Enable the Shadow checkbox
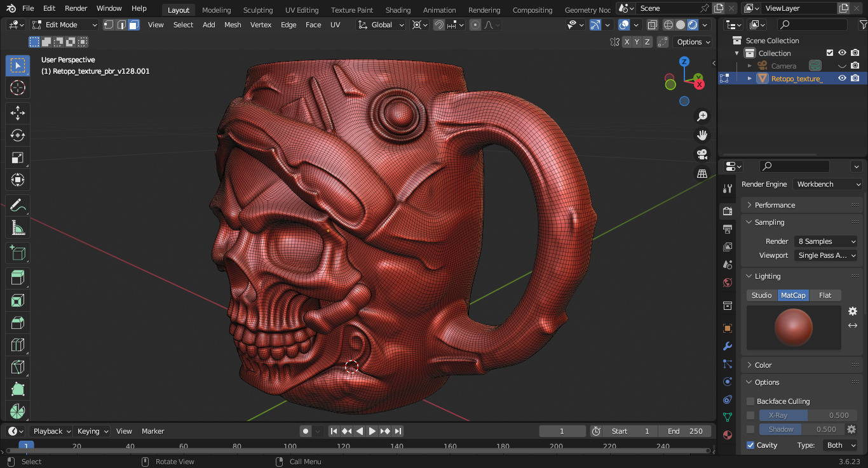 click(750, 429)
